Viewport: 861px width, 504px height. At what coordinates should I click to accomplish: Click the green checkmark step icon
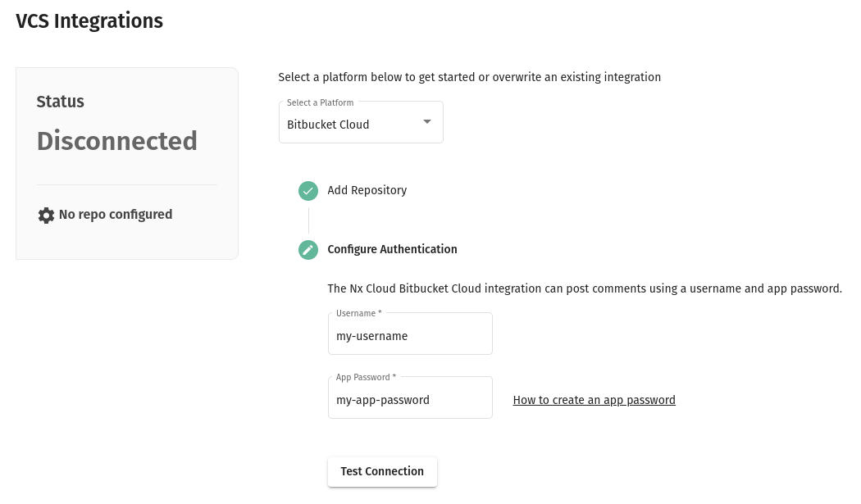click(x=308, y=191)
